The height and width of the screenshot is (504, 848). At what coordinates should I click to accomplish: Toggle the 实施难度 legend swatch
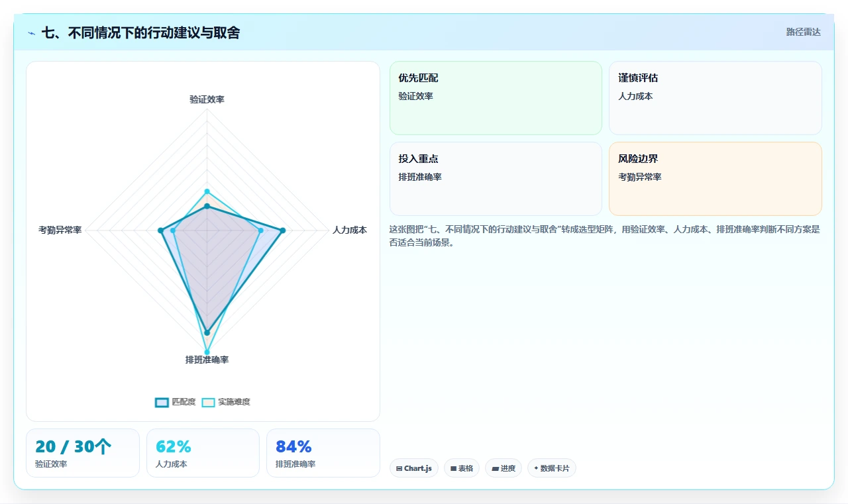point(208,402)
